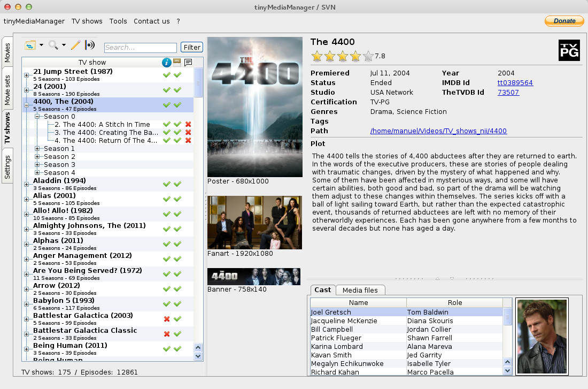Switch to the Media files tab

(x=360, y=290)
